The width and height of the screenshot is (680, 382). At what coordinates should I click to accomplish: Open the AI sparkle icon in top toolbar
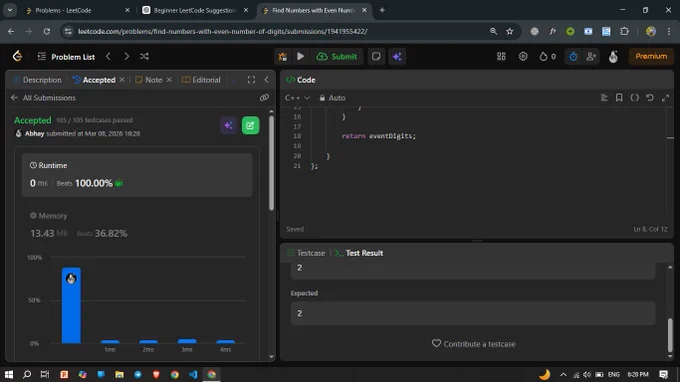[x=397, y=56]
